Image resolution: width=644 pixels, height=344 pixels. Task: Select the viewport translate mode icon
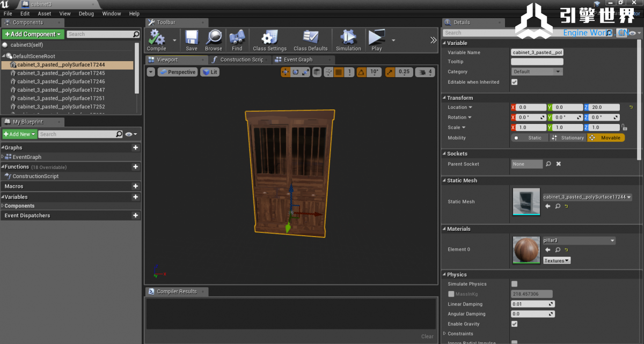(x=287, y=72)
